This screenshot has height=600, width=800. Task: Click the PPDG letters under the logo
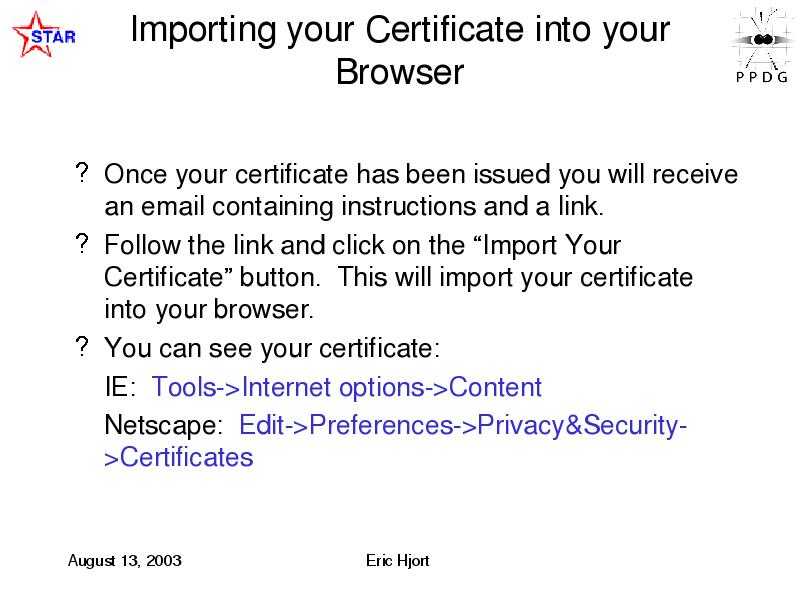coord(762,78)
